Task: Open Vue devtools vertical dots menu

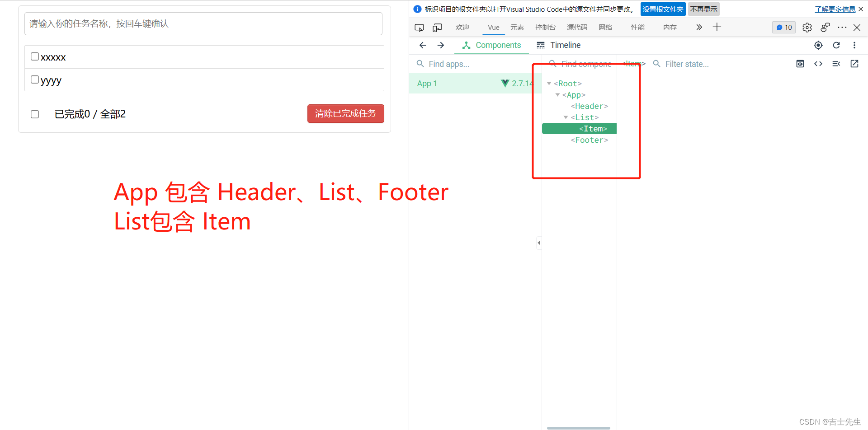Action: coord(854,45)
